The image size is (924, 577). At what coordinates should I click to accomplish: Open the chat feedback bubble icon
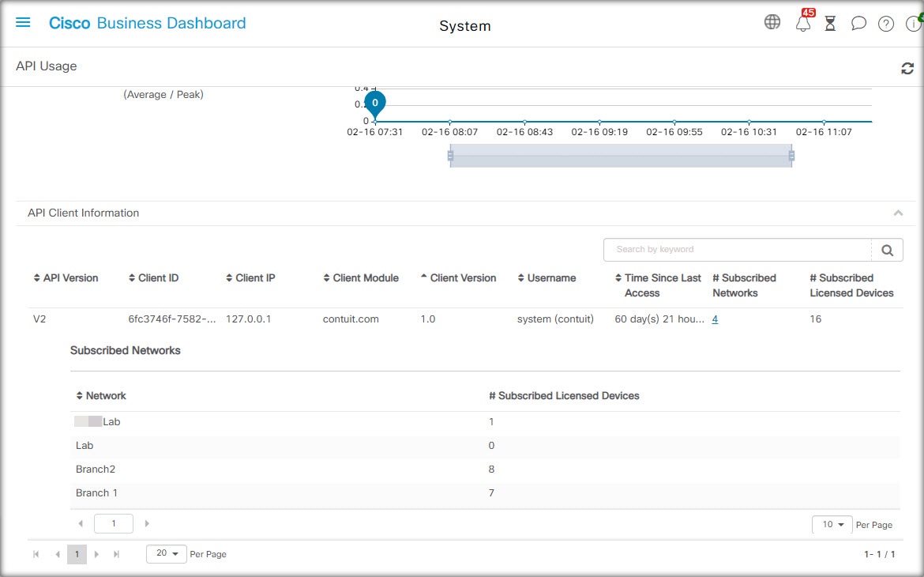point(858,24)
